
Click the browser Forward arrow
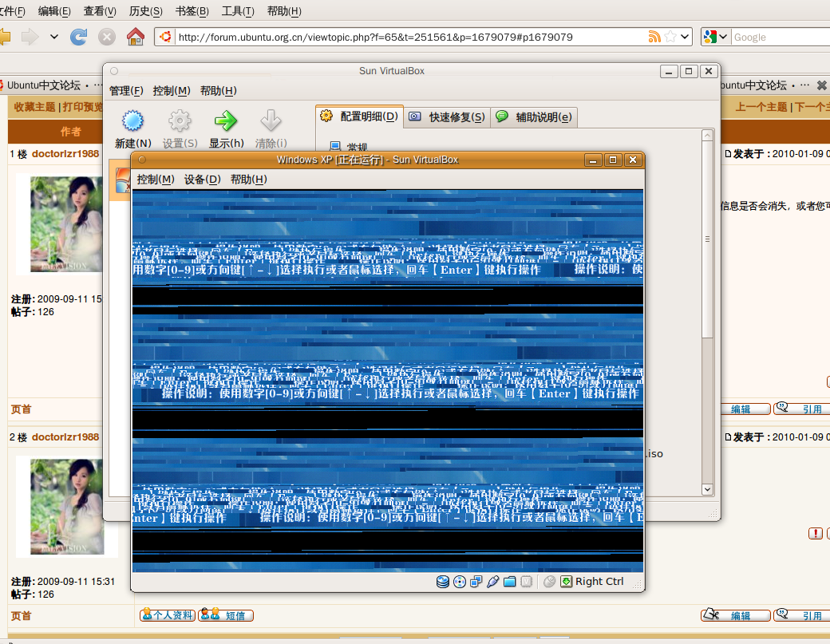click(x=30, y=37)
